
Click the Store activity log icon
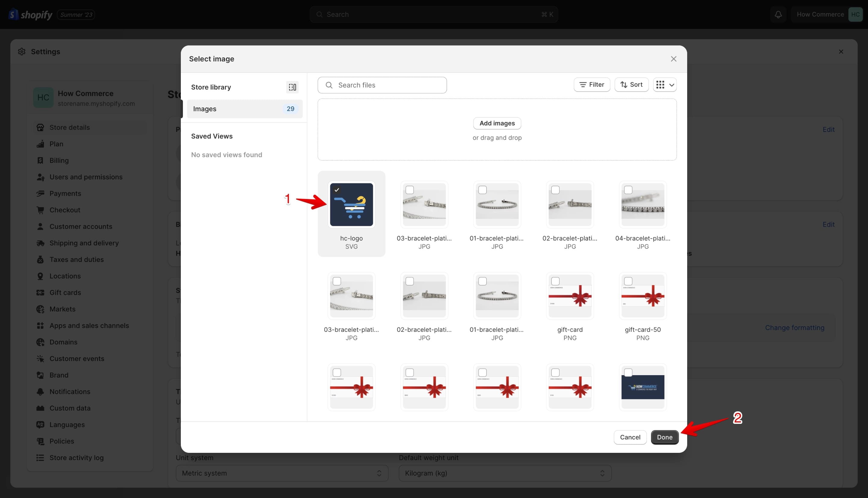40,458
